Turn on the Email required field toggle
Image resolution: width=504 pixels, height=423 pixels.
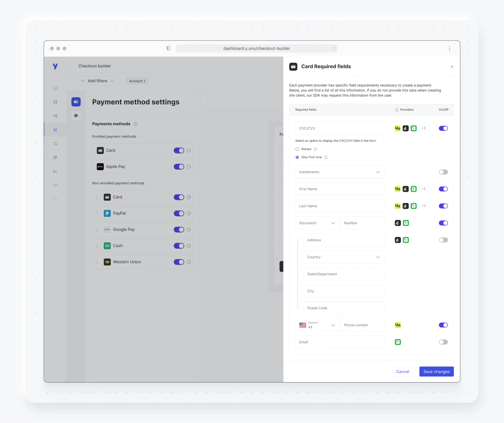[443, 342]
